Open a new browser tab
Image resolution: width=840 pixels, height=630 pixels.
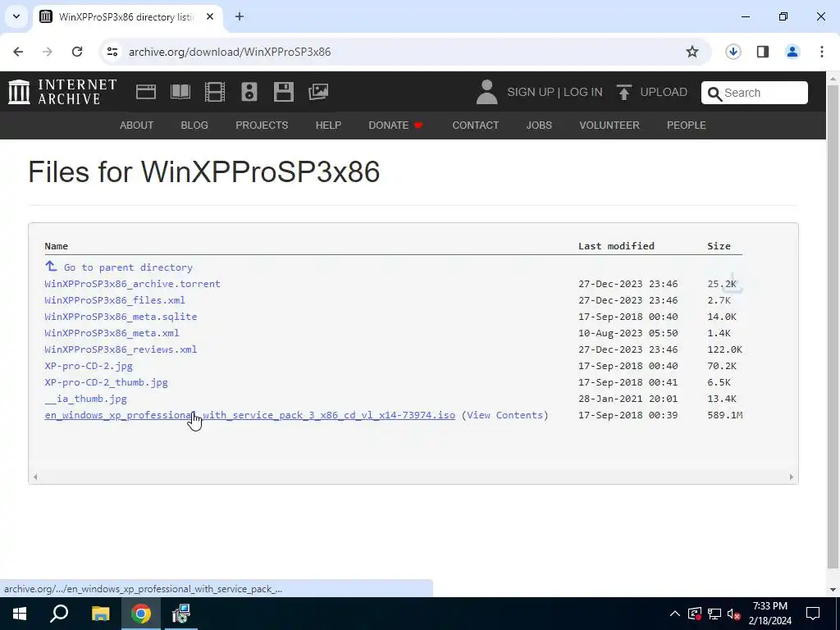point(240,16)
